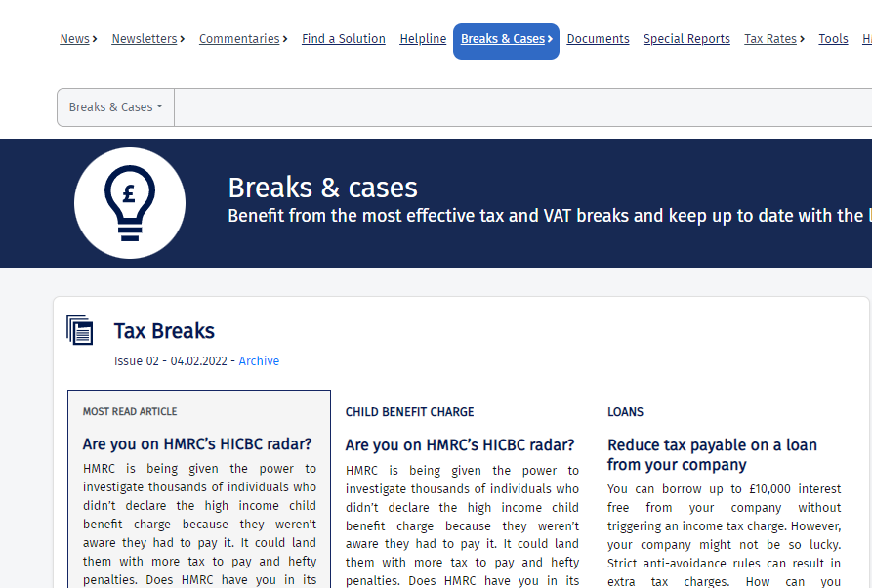Open the Documents section
The image size is (872, 588).
click(598, 39)
